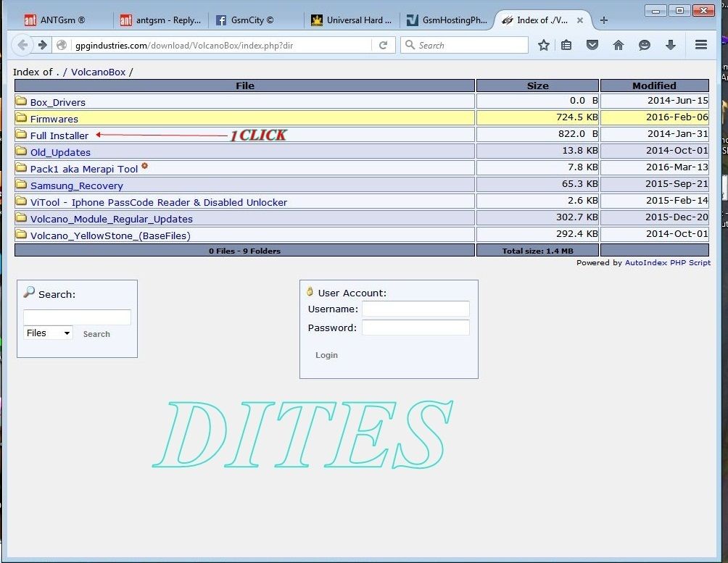Open Pack1 aka Merapi Tool link

coord(84,169)
